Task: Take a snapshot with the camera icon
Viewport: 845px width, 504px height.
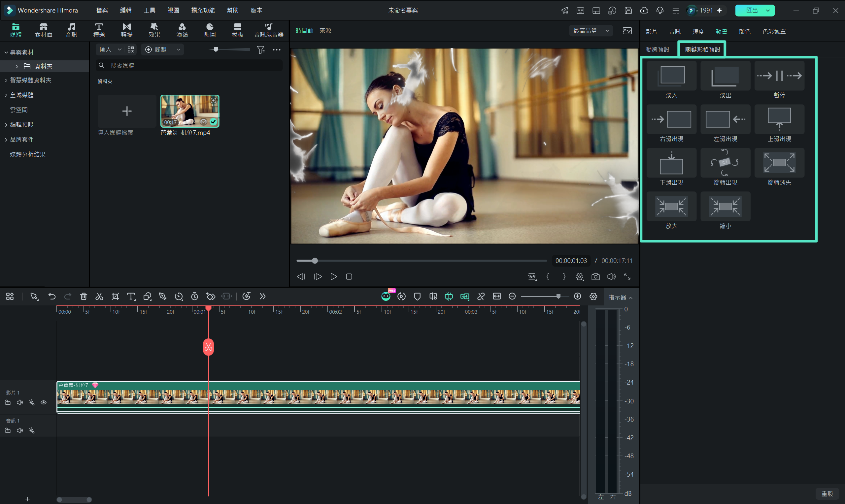Action: [595, 277]
